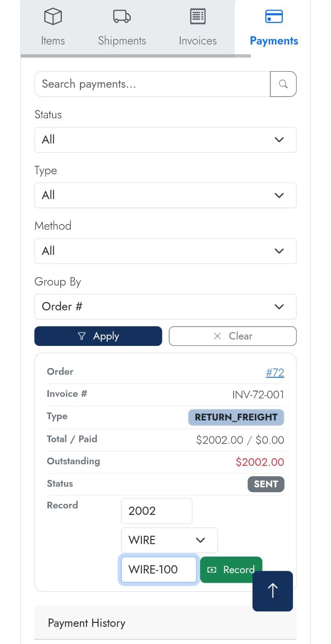Click the scroll-to-top arrow icon
The width and height of the screenshot is (331, 644).
click(272, 591)
